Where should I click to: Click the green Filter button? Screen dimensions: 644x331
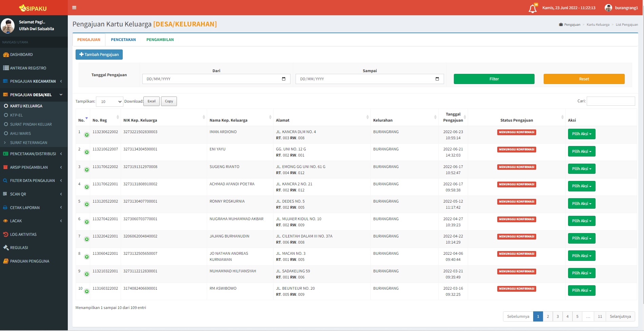pyautogui.click(x=494, y=79)
